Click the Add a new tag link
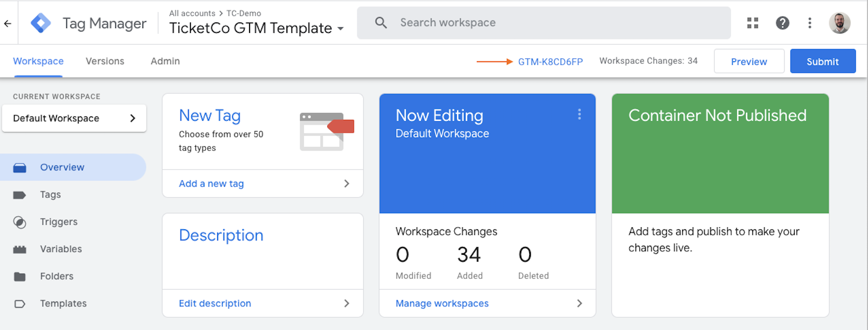This screenshot has width=868, height=330. point(211,184)
